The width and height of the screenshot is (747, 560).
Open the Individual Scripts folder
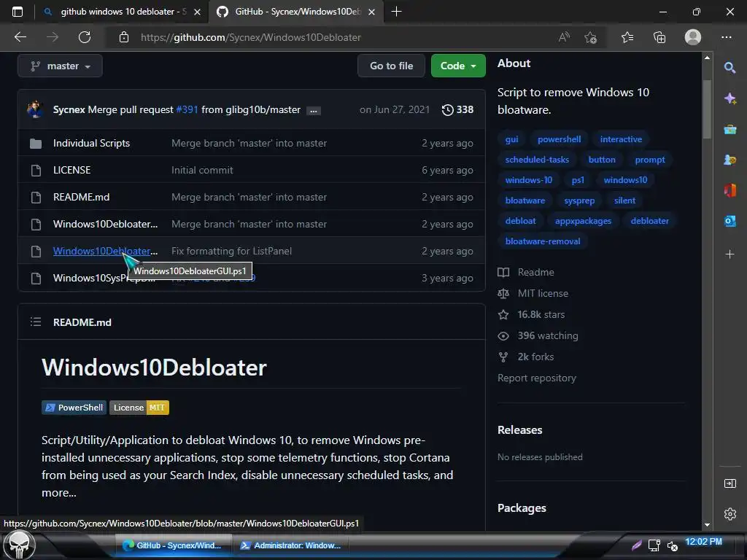point(91,143)
